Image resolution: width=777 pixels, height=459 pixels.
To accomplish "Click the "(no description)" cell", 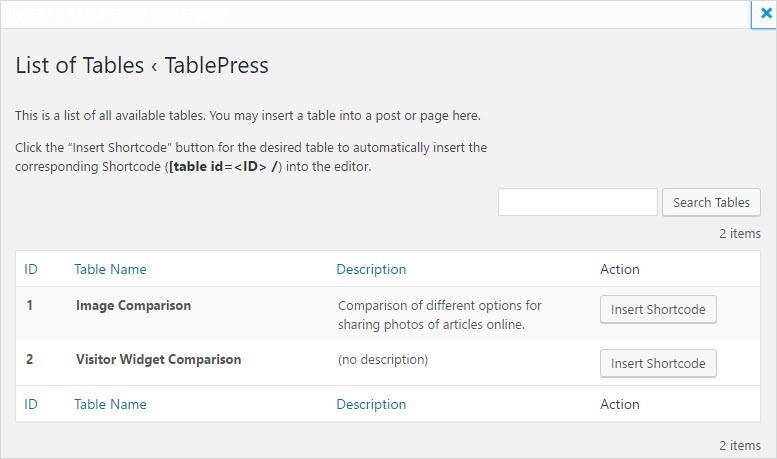I will click(x=383, y=359).
